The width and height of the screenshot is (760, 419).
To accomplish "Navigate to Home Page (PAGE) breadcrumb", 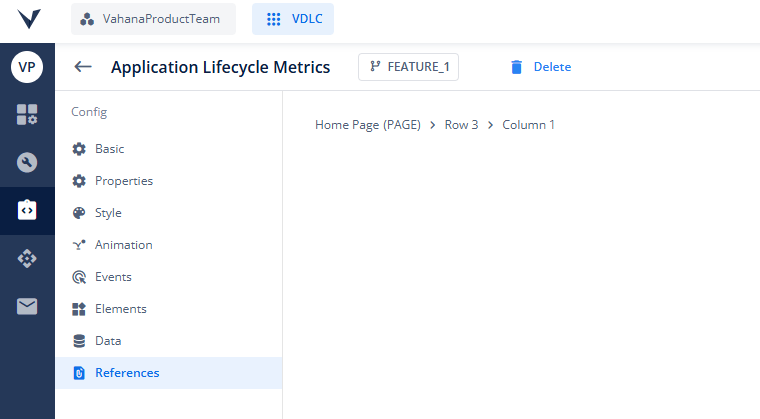I will 368,125.
